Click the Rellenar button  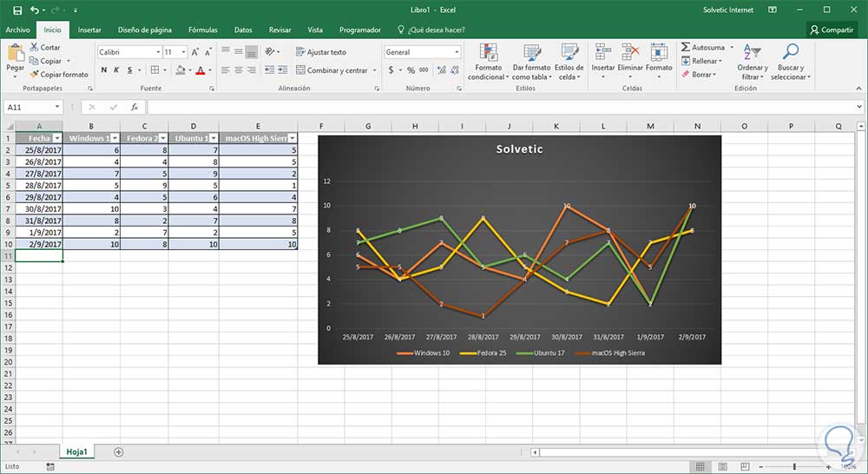pyautogui.click(x=701, y=61)
